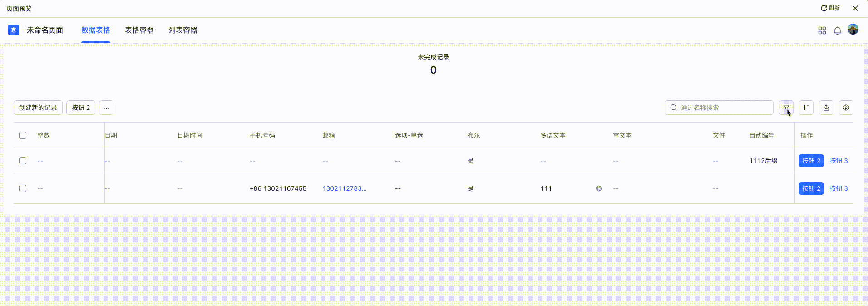Screen dimensions: 868x306
Task: Click the 1112后缀 auto-number cell
Action: click(x=764, y=161)
